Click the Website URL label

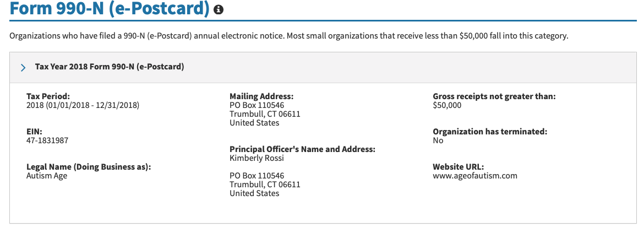pyautogui.click(x=458, y=167)
